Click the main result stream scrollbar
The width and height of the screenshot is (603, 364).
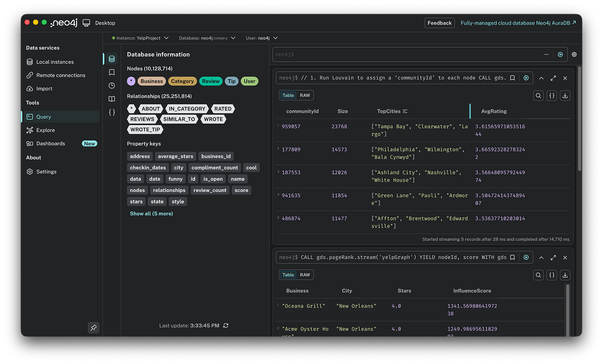tap(579, 118)
